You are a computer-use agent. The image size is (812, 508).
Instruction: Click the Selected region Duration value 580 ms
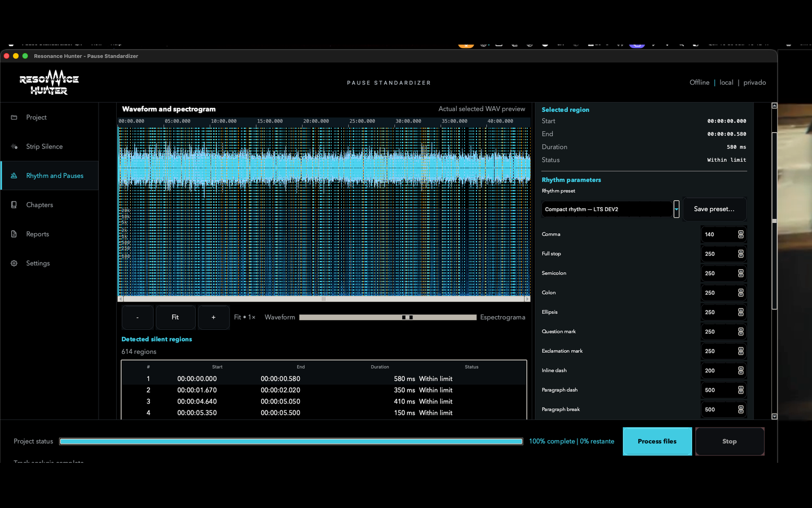(736, 147)
